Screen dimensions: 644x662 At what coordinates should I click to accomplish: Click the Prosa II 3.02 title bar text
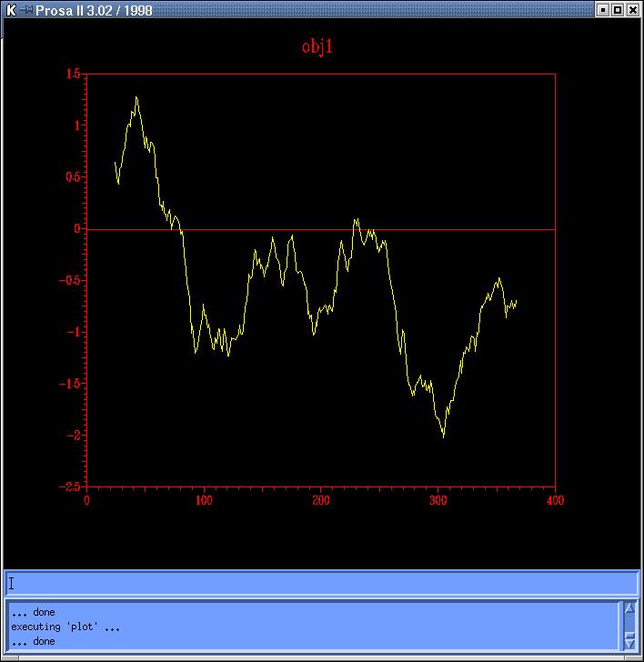pos(94,10)
